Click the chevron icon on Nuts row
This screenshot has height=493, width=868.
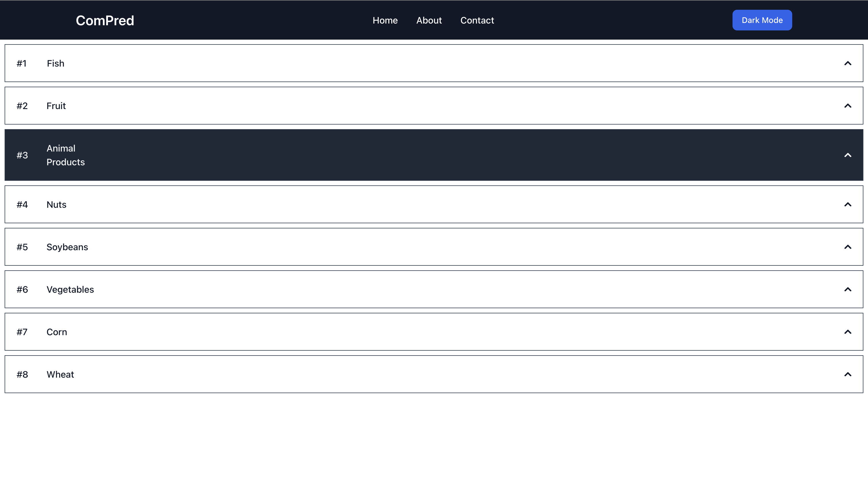pyautogui.click(x=847, y=205)
